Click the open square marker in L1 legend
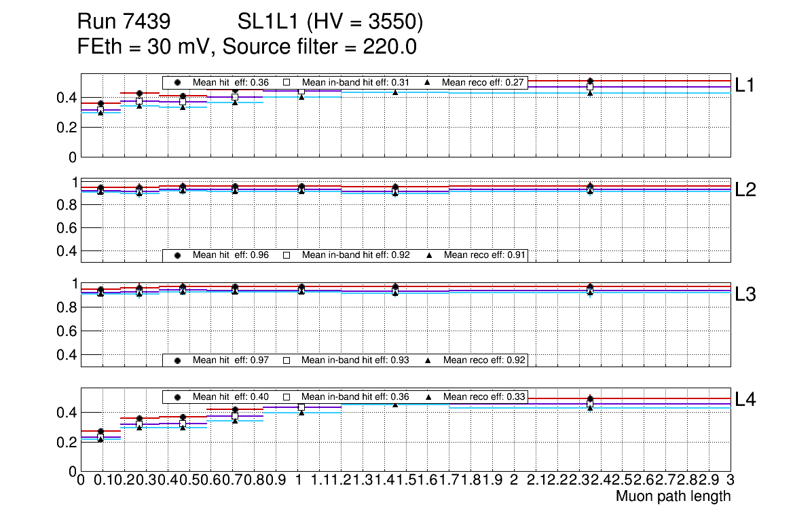Image resolution: width=812 pixels, height=524 pixels. [x=286, y=83]
